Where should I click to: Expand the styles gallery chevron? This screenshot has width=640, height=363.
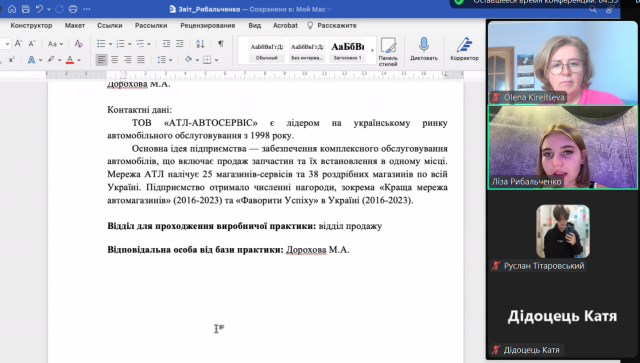click(372, 50)
